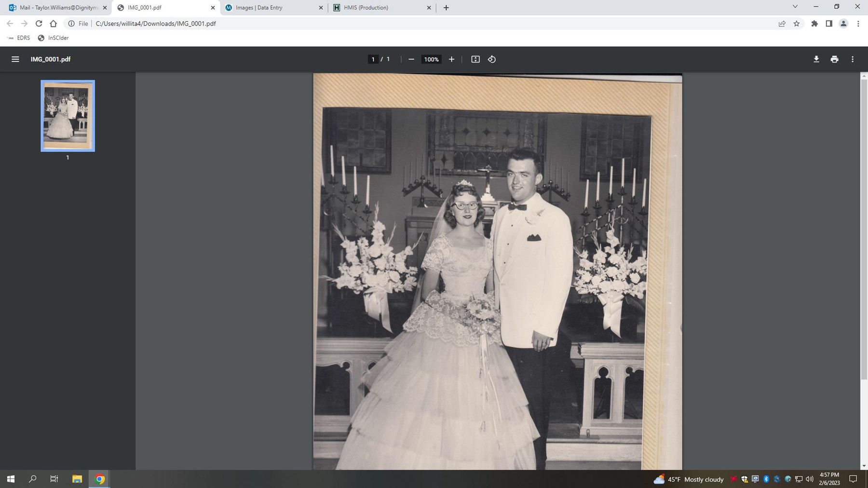Image resolution: width=868 pixels, height=488 pixels.
Task: Zoom in on the document
Action: (x=451, y=59)
